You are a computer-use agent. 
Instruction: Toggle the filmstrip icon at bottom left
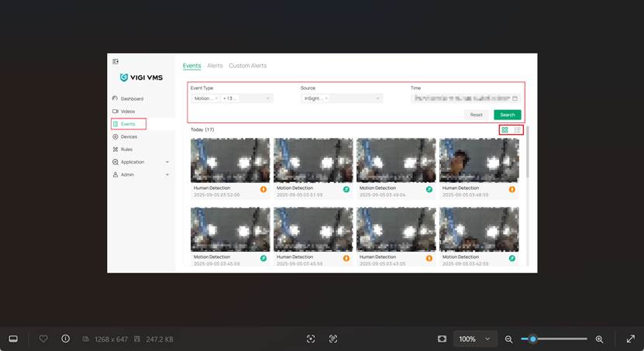[13, 339]
